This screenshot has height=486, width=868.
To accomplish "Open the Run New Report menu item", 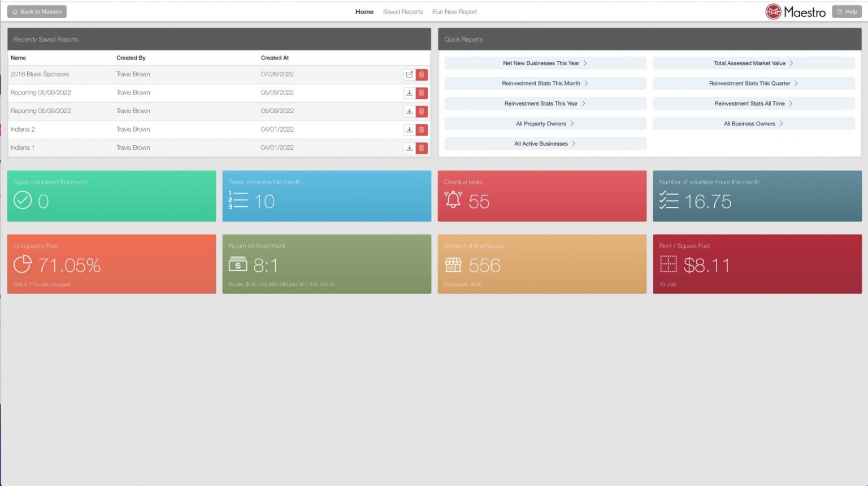I will [x=454, y=11].
